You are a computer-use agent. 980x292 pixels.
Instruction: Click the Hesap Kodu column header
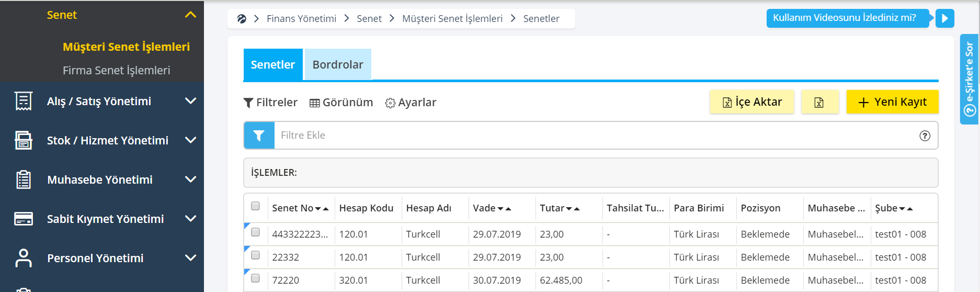[x=366, y=208]
